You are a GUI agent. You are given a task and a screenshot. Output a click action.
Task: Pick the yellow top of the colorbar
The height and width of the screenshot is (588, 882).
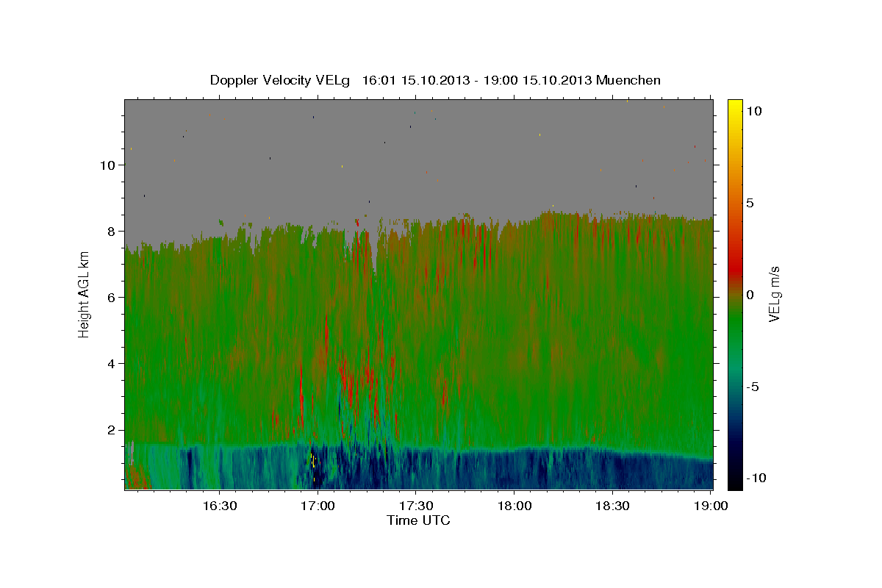pos(735,107)
